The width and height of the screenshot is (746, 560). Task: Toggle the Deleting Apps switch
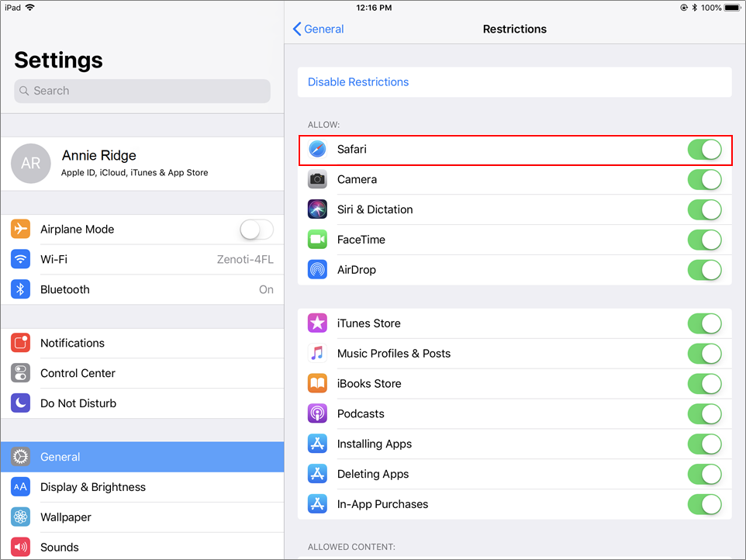click(705, 474)
